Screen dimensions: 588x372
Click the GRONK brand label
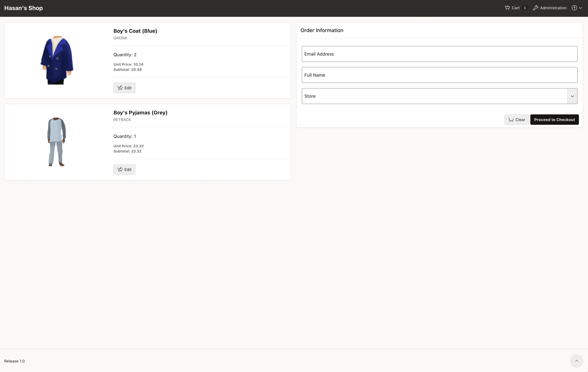pyautogui.click(x=120, y=38)
